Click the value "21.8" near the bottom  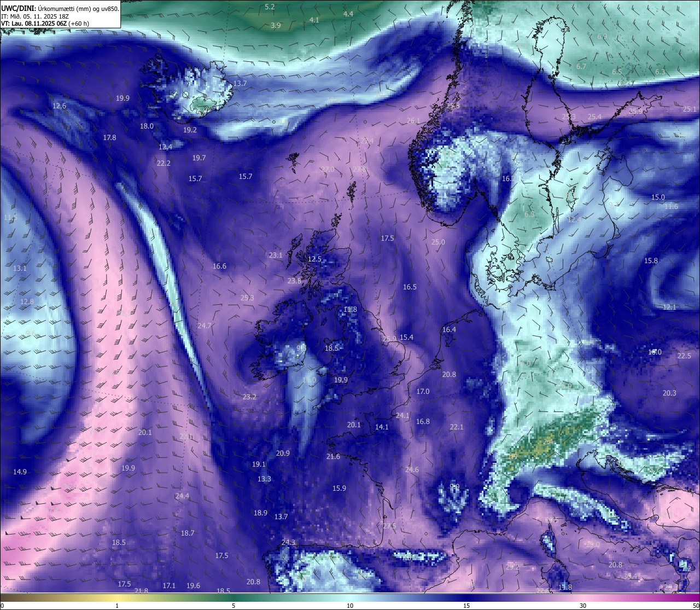(x=141, y=590)
